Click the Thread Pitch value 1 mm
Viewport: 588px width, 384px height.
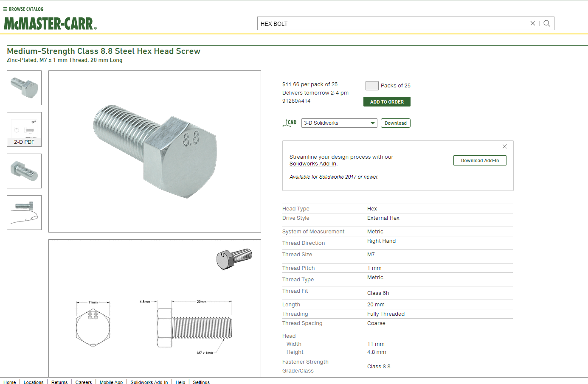coord(374,268)
